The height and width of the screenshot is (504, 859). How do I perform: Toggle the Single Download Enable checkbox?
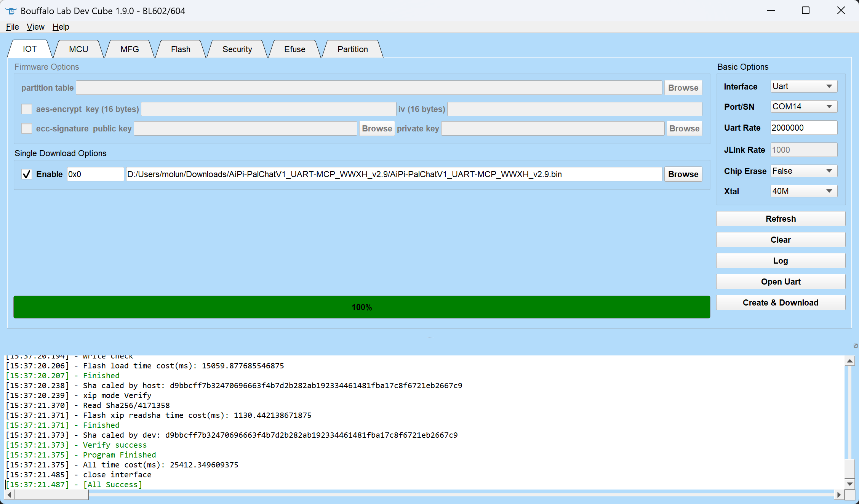coord(27,174)
